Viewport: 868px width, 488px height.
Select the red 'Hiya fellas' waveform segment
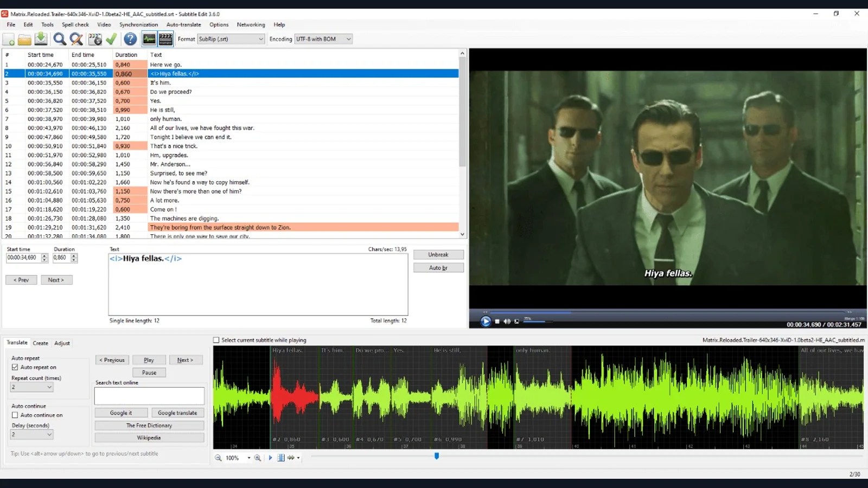[x=295, y=397]
